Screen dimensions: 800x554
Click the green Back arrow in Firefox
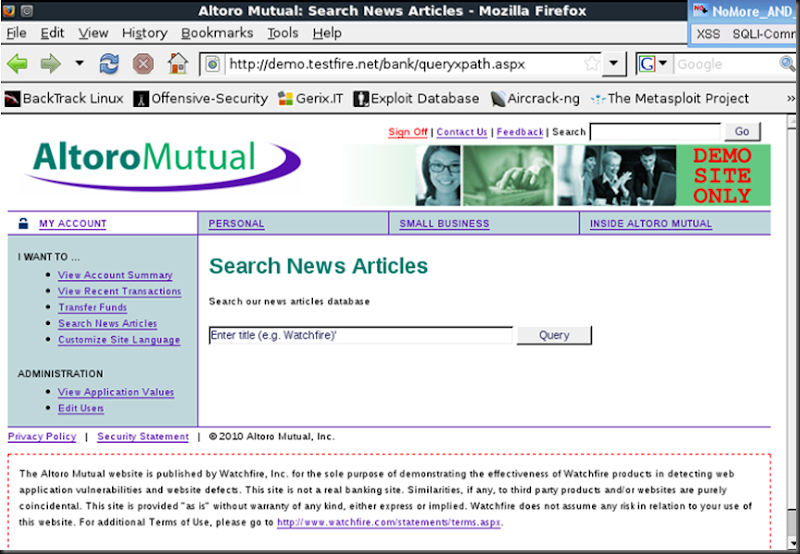point(18,64)
